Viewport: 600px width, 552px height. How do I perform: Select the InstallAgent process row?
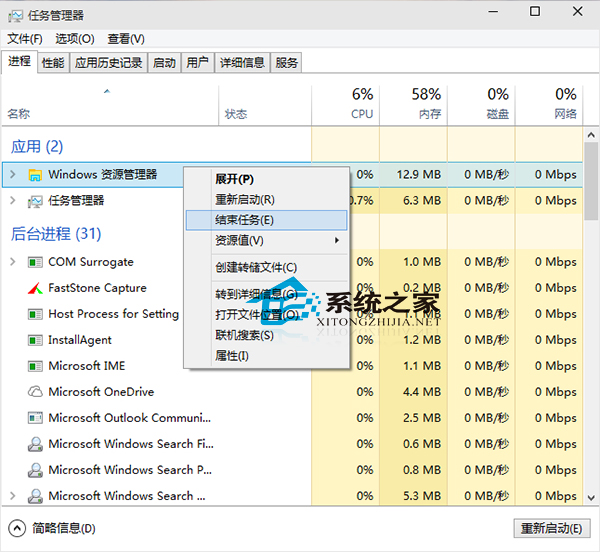point(292,340)
